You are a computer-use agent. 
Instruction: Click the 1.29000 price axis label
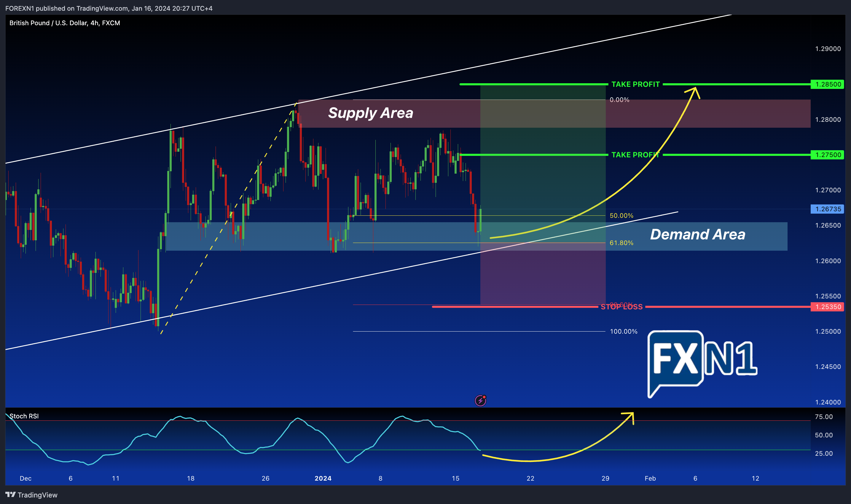coord(828,49)
